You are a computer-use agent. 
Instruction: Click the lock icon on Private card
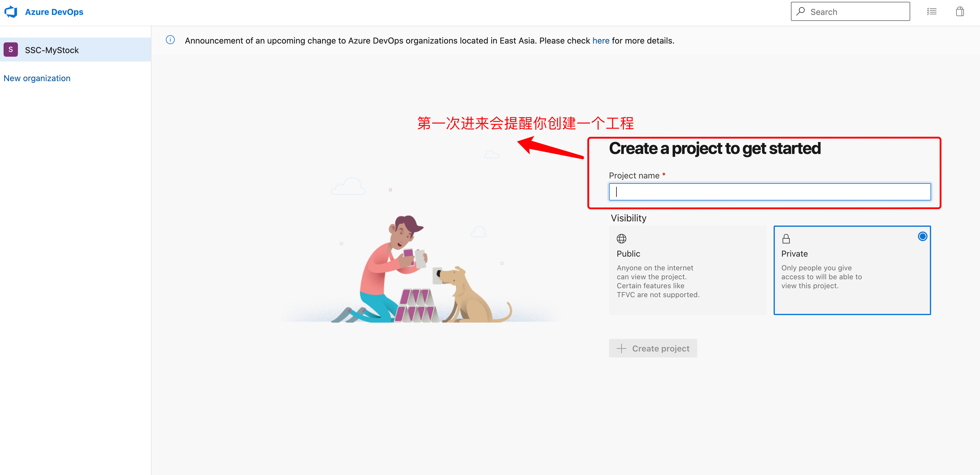(x=786, y=239)
